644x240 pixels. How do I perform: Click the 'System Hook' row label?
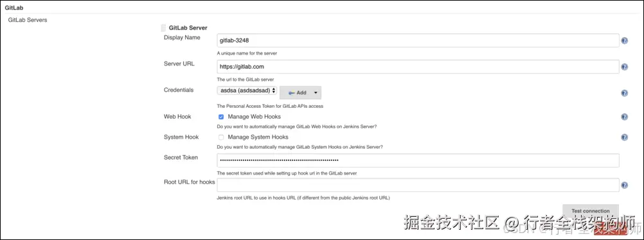[181, 137]
